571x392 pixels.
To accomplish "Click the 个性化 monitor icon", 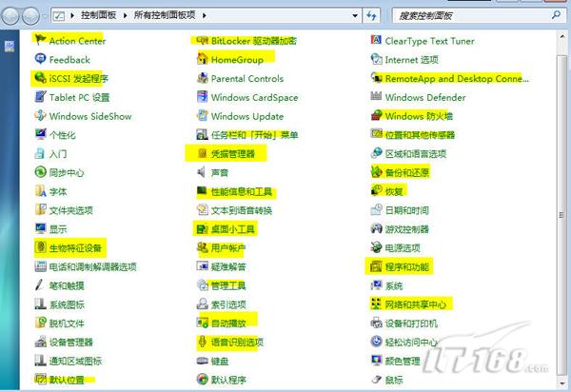I will pos(40,134).
